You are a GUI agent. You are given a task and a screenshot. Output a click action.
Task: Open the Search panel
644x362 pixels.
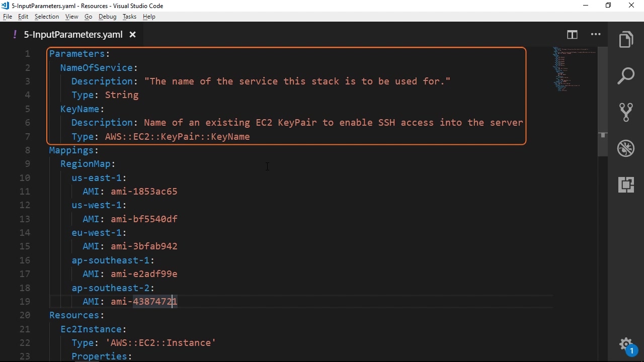626,76
